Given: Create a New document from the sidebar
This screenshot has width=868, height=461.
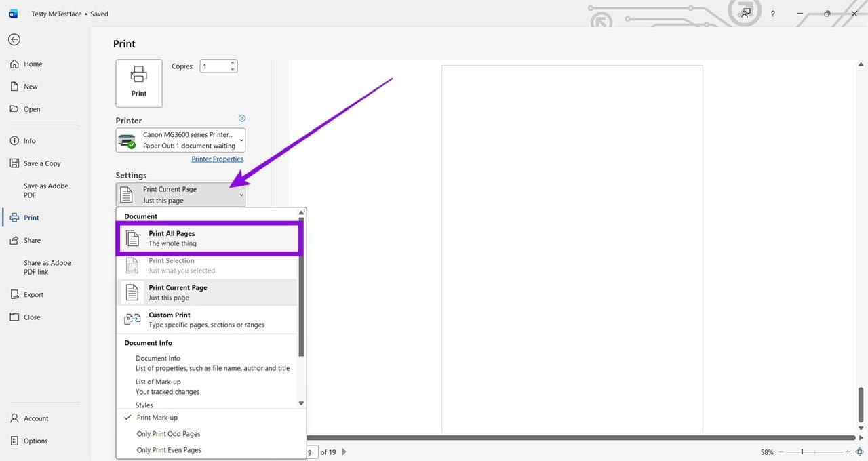Looking at the screenshot, I should point(24,87).
